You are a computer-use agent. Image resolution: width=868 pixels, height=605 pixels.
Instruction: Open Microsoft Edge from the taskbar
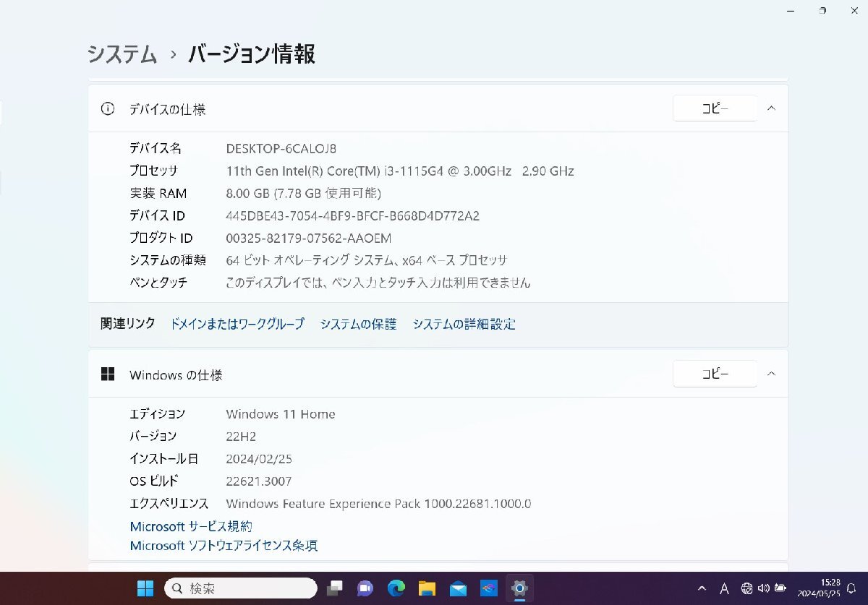click(x=396, y=588)
